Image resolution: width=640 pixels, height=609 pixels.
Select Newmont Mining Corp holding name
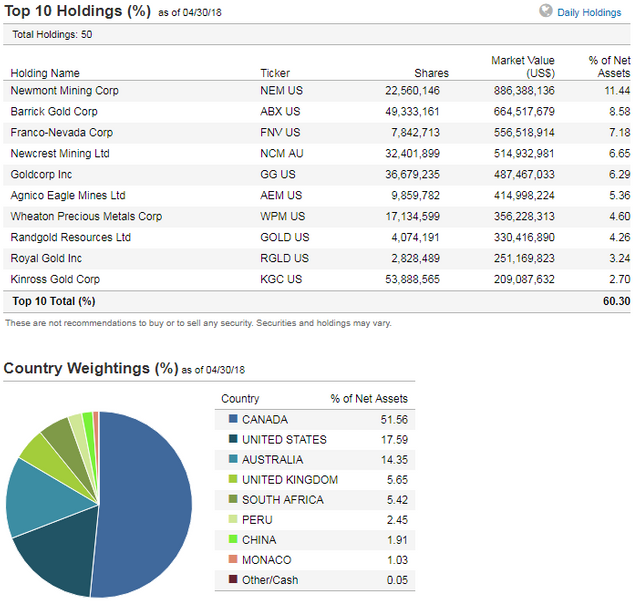click(x=64, y=91)
